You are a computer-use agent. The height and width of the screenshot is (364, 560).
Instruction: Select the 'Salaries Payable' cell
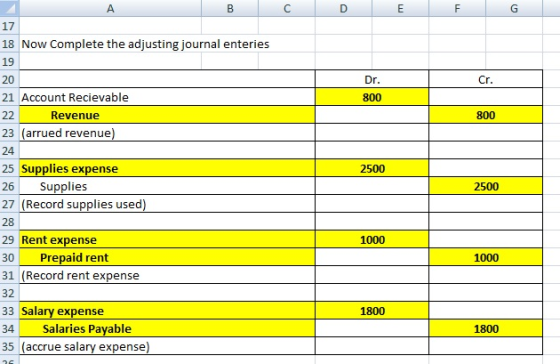pos(167,328)
